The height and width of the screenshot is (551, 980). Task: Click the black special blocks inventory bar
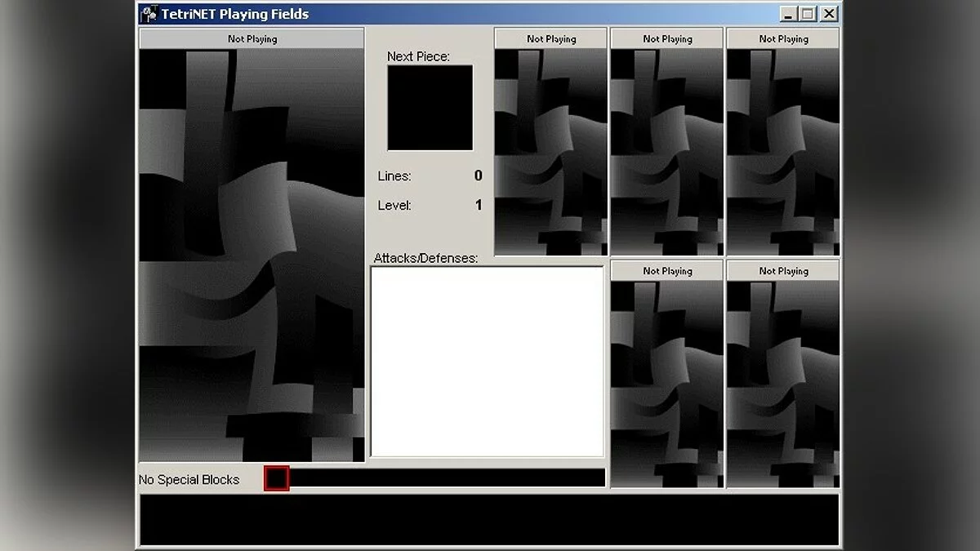[448, 478]
